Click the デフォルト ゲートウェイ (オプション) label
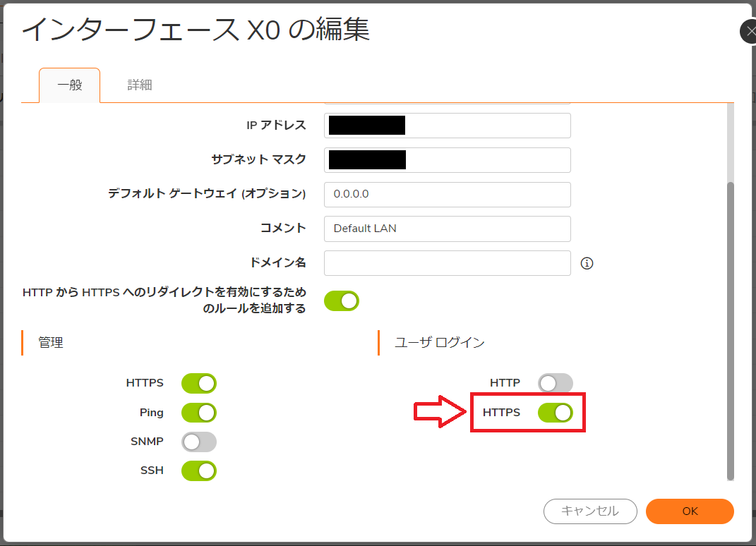Image resolution: width=756 pixels, height=546 pixels. coord(207,194)
